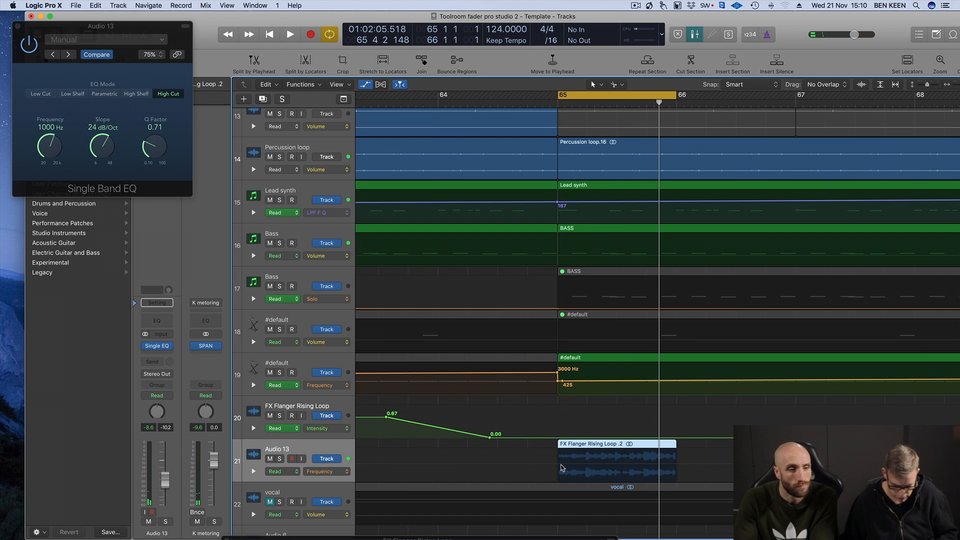The image size is (960, 540).
Task: Go to previous EQ plugin preset arrow
Action: point(53,54)
